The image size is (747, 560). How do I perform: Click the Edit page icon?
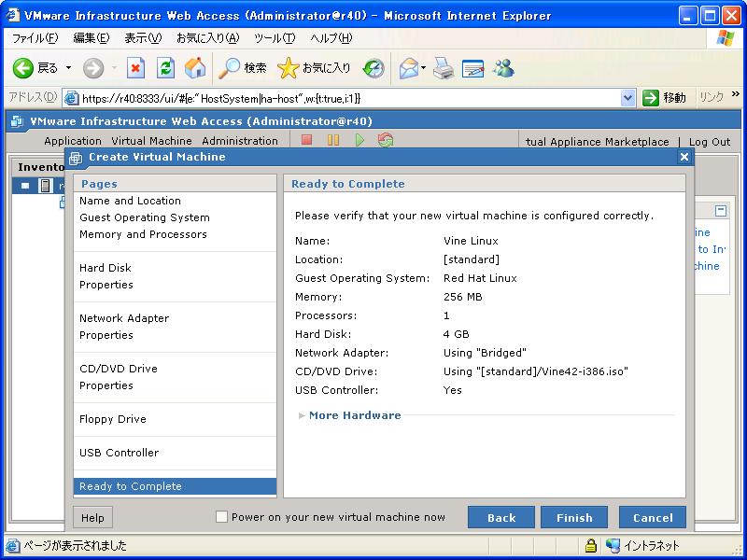(x=473, y=68)
